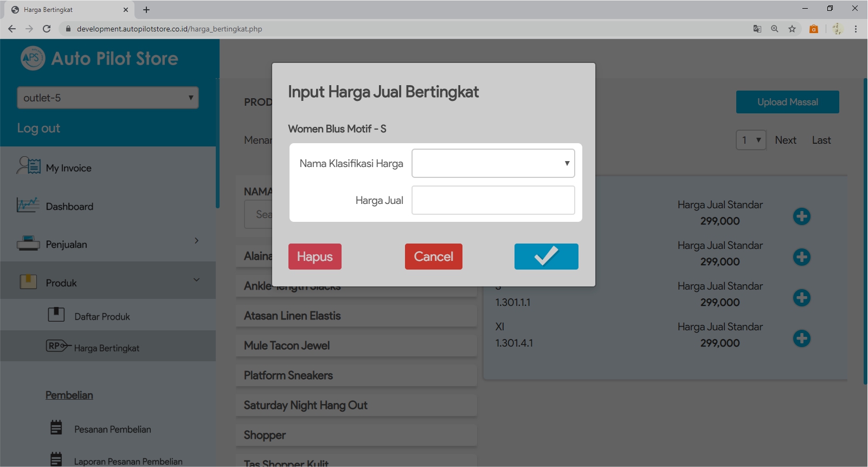Click the Log out link

tap(38, 129)
